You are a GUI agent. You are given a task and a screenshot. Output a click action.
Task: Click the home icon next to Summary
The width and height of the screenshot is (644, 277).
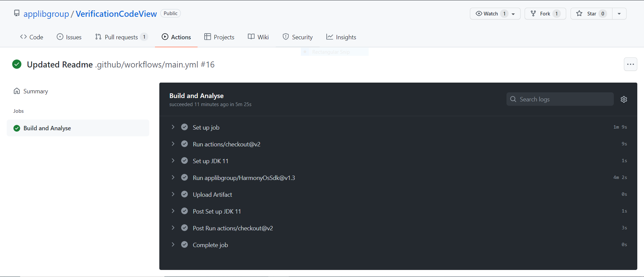tap(17, 91)
